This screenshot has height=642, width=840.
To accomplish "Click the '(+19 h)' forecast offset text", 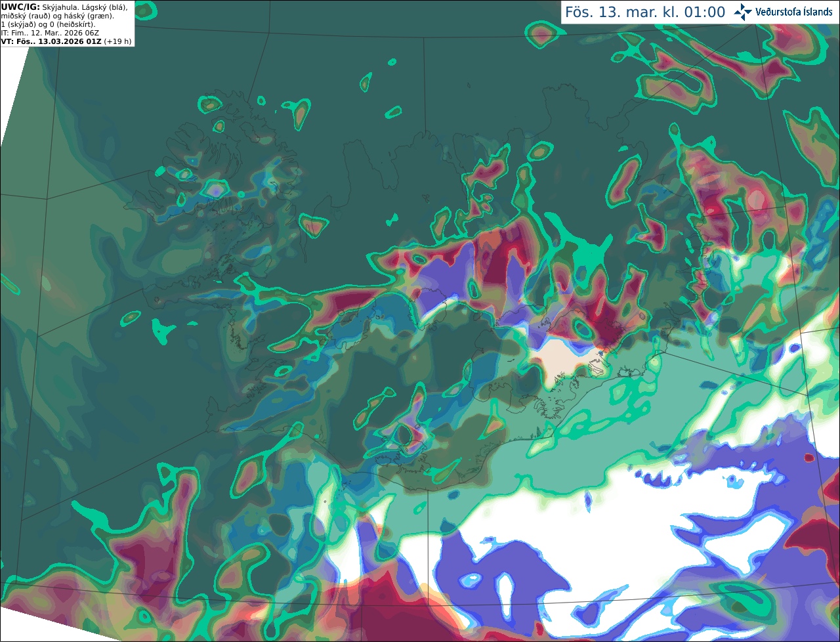I will point(117,41).
